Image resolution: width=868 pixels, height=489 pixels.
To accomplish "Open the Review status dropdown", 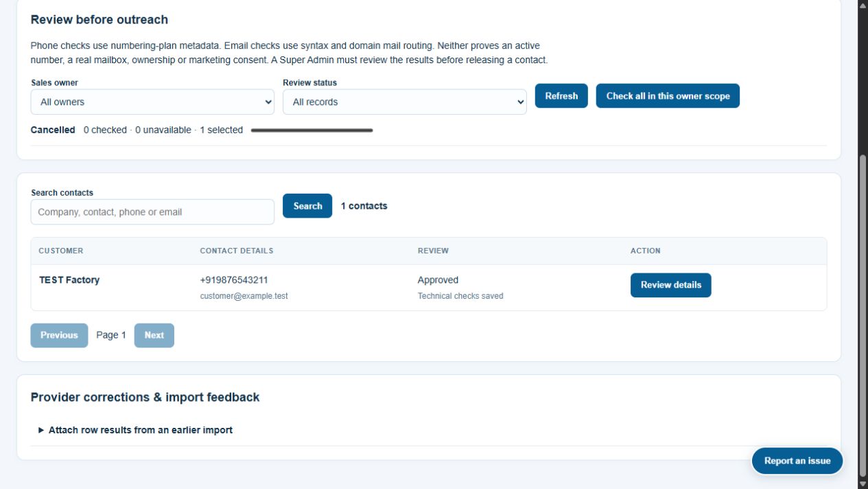I will pos(405,102).
